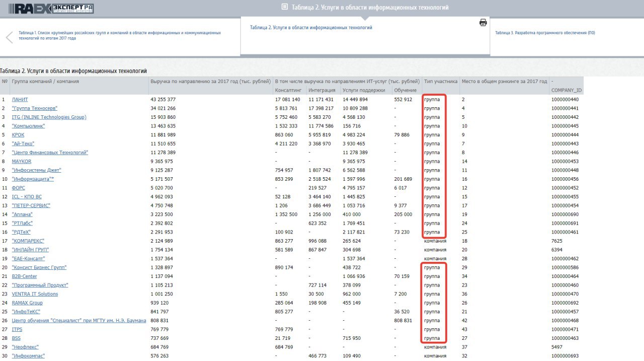
Task: Open the "Компьюлинк" link
Action: click(28, 126)
